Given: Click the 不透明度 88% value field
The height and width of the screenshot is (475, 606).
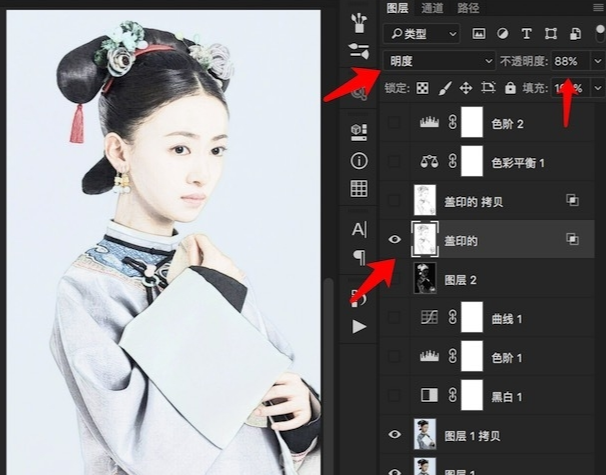Looking at the screenshot, I should pyautogui.click(x=571, y=61).
